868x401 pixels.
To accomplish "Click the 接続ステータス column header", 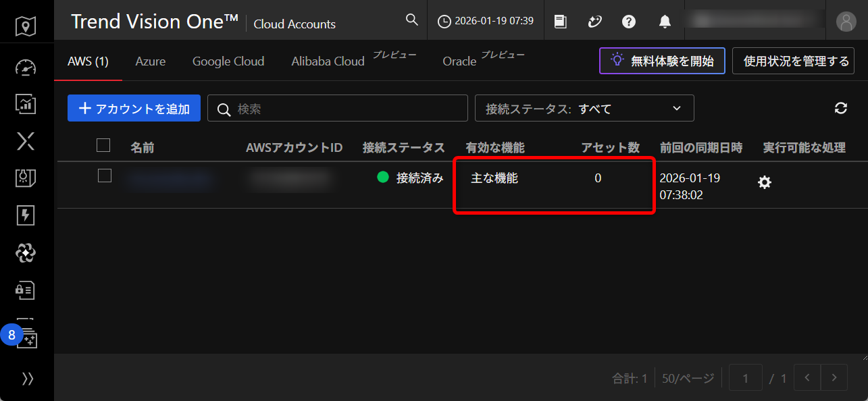I will coord(404,147).
